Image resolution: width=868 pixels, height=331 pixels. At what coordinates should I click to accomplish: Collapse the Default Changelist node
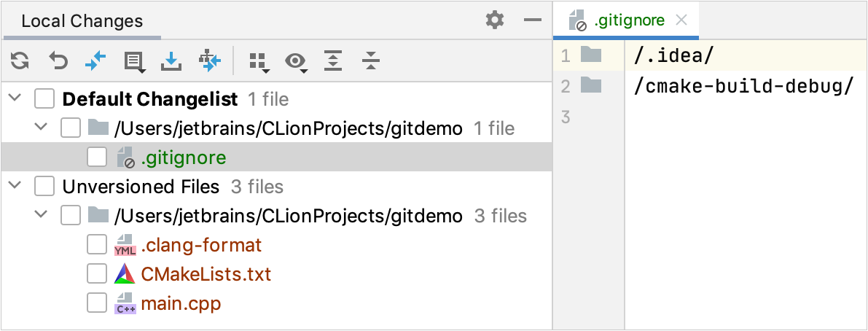click(15, 99)
